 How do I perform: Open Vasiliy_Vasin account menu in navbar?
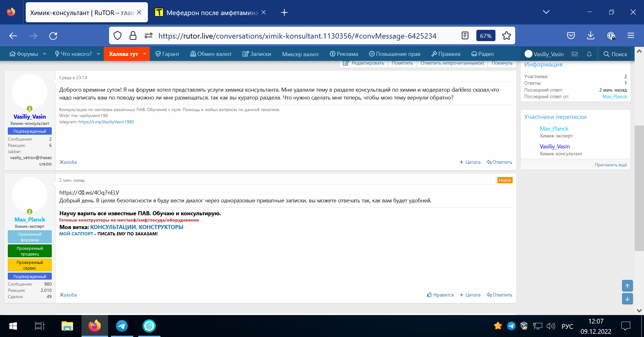(544, 54)
